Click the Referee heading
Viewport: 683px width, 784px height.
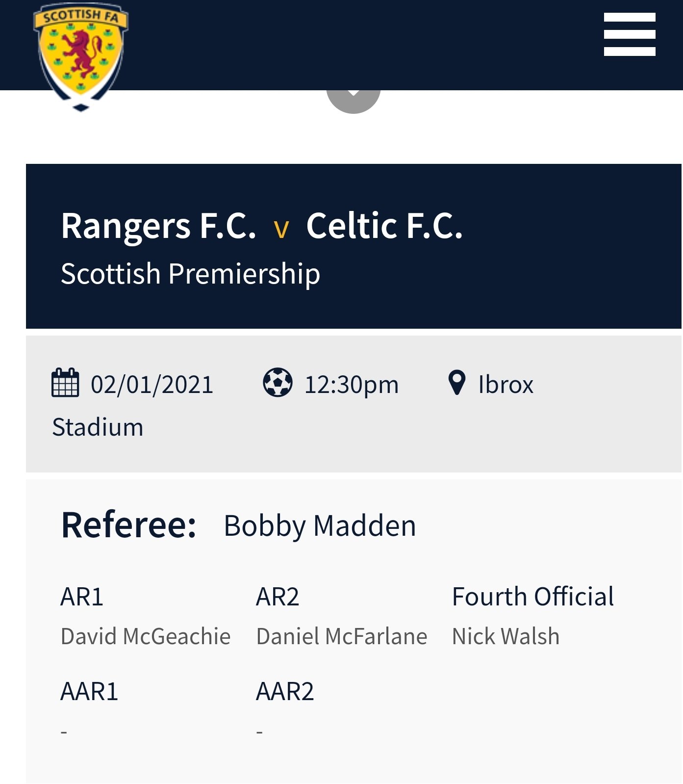pos(128,525)
